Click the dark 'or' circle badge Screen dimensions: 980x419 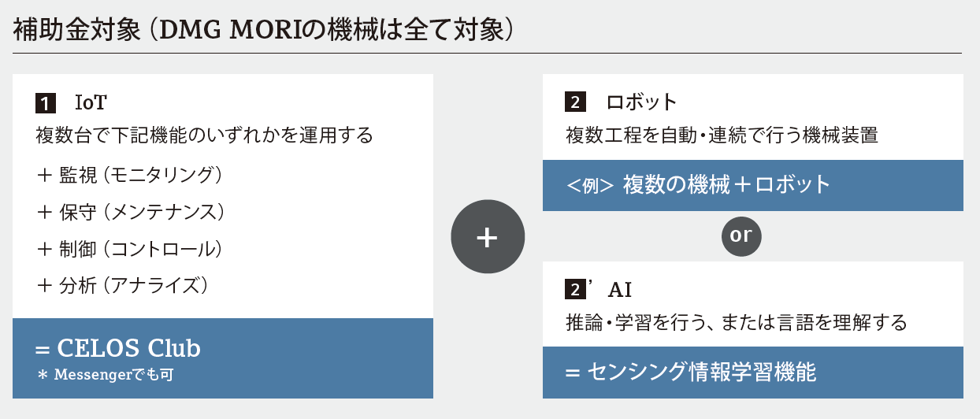point(741,236)
